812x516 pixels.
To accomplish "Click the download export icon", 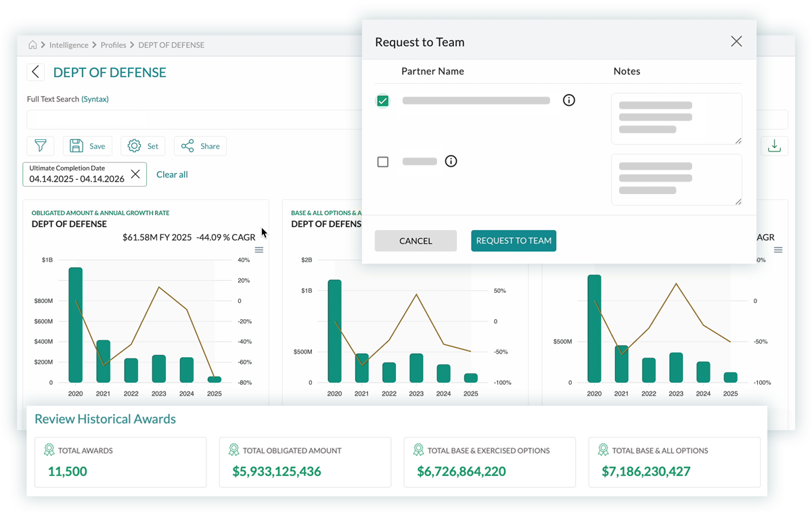I will 774,145.
